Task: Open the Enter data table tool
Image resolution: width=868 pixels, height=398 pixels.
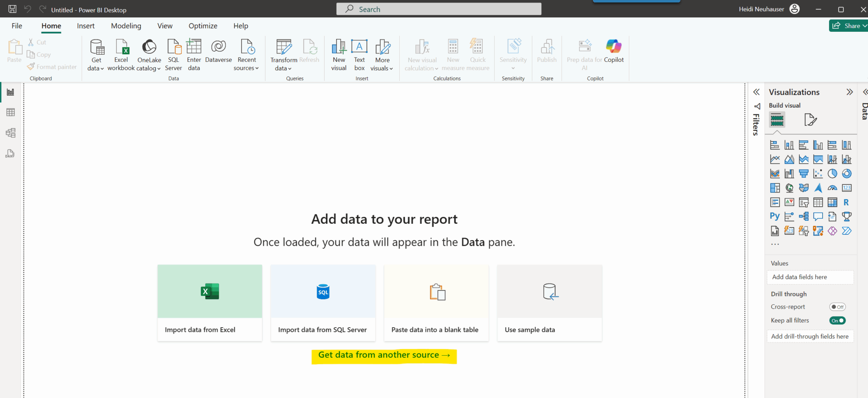Action: click(x=194, y=55)
